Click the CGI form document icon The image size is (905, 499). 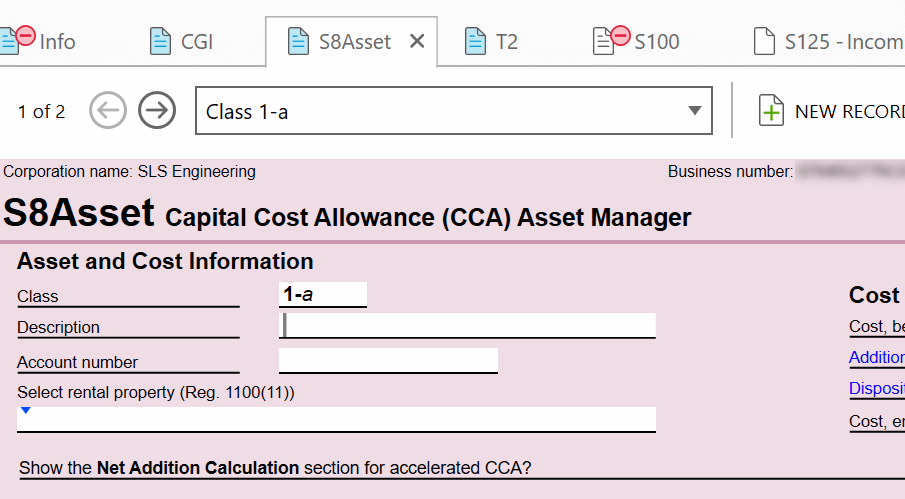pyautogui.click(x=160, y=42)
